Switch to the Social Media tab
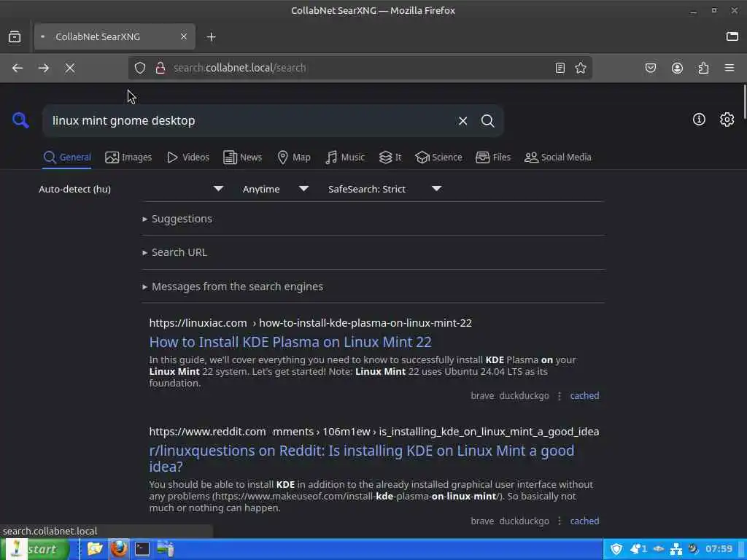Screen dimensions: 747x560 [x=558, y=157]
